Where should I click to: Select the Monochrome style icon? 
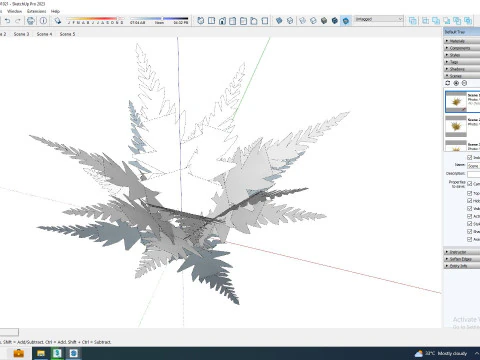tap(346, 21)
